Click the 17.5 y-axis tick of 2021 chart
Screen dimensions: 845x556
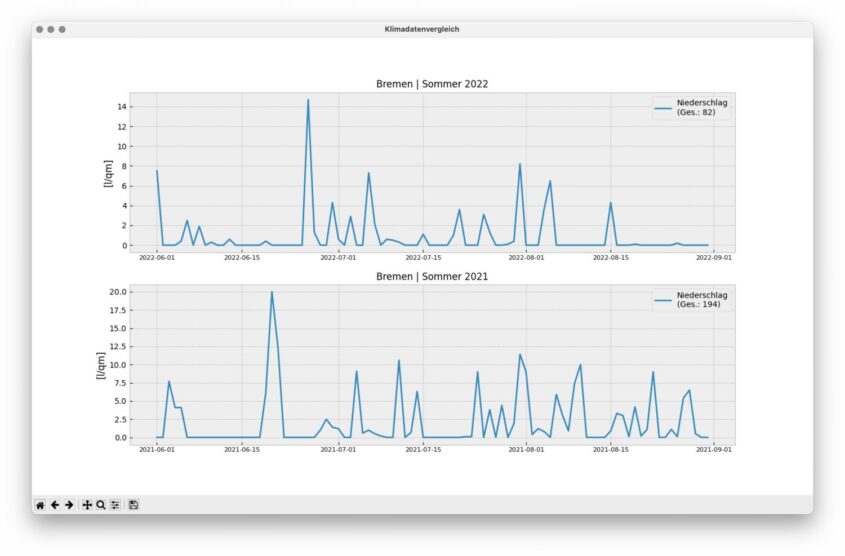click(x=117, y=310)
